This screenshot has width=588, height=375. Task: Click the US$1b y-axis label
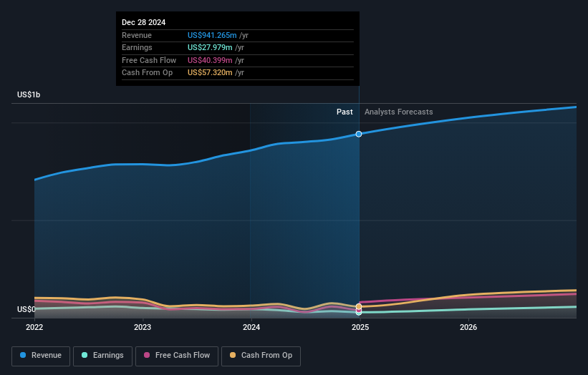29,94
